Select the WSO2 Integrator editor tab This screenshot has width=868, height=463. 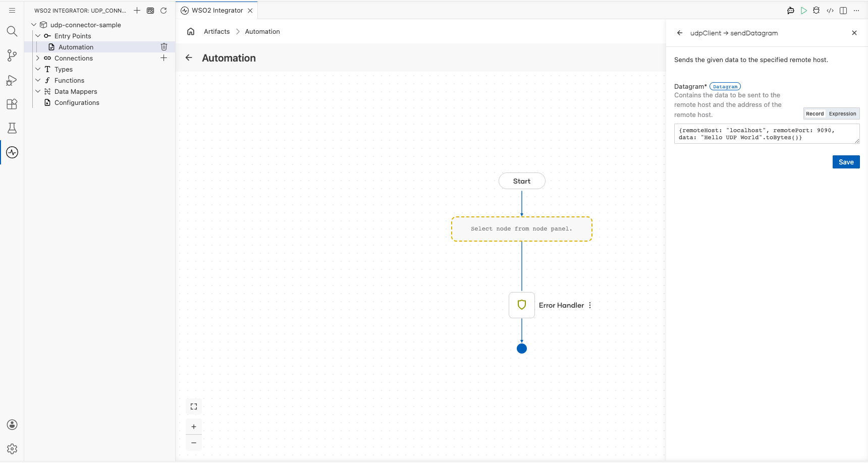pos(217,10)
